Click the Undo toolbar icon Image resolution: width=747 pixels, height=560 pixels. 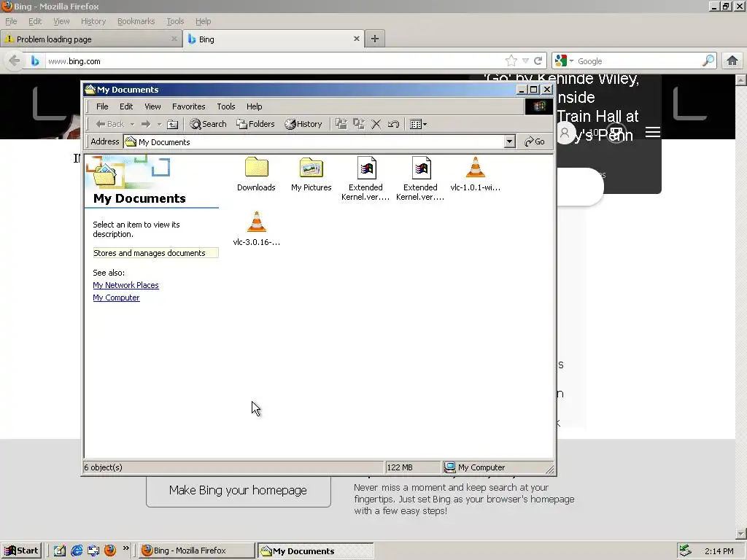click(393, 124)
